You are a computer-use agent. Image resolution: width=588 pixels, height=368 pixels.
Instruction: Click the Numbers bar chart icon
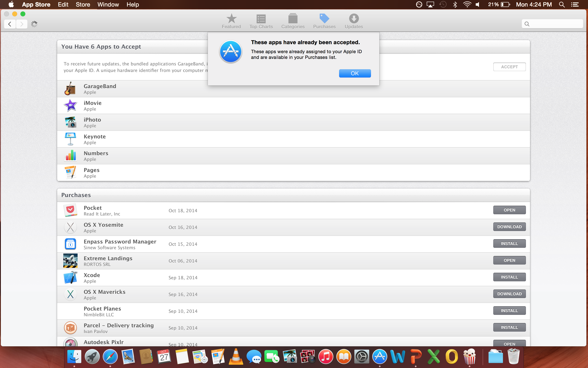70,156
